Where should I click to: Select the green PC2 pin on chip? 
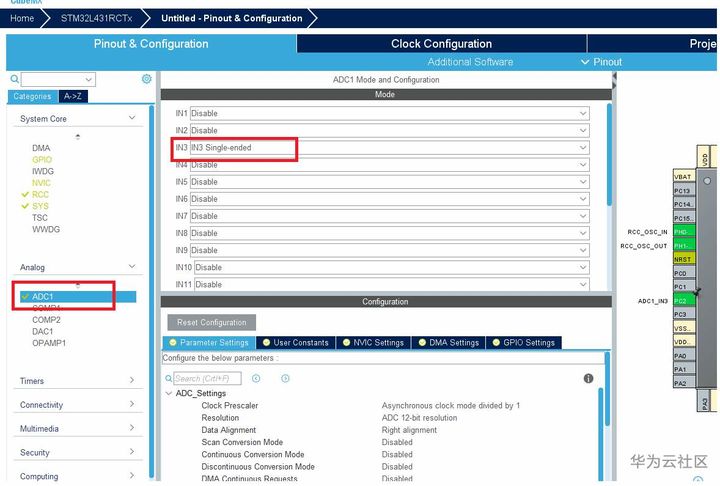click(684, 301)
